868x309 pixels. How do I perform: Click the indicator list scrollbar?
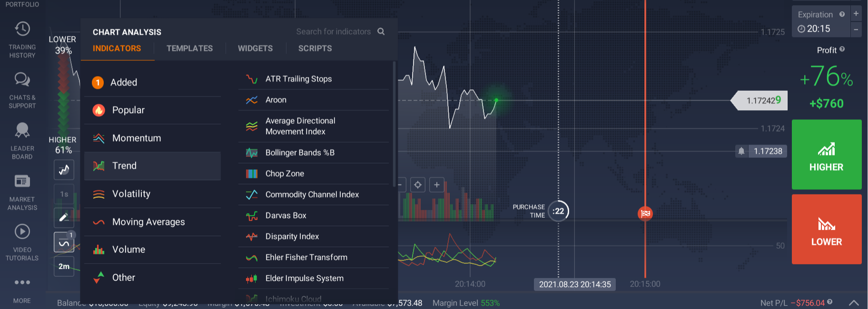[395, 125]
